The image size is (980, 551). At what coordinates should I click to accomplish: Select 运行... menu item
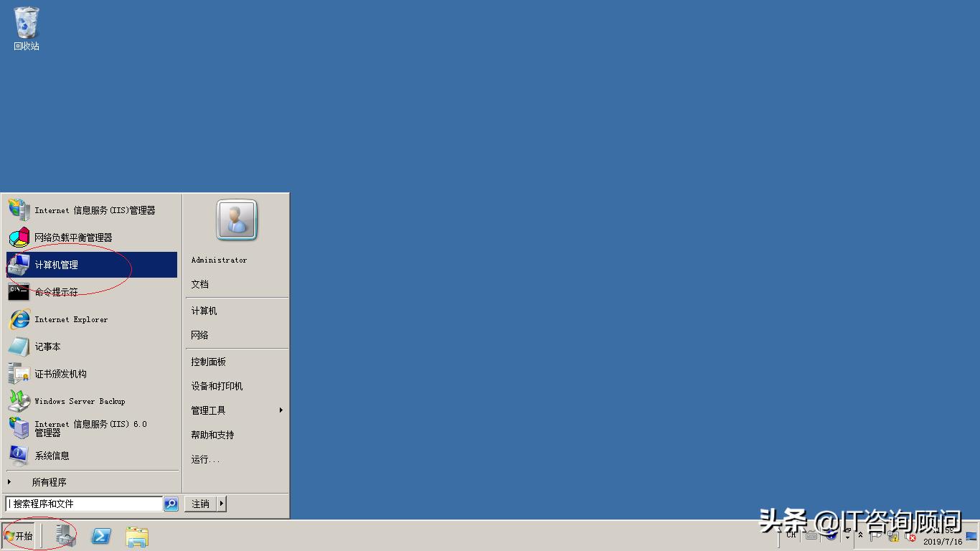point(204,458)
